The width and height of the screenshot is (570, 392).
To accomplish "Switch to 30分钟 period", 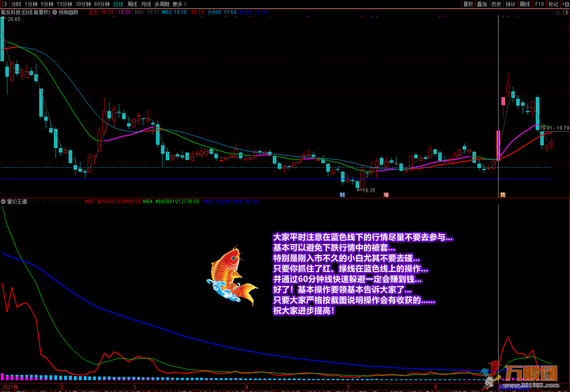I will [83, 4].
